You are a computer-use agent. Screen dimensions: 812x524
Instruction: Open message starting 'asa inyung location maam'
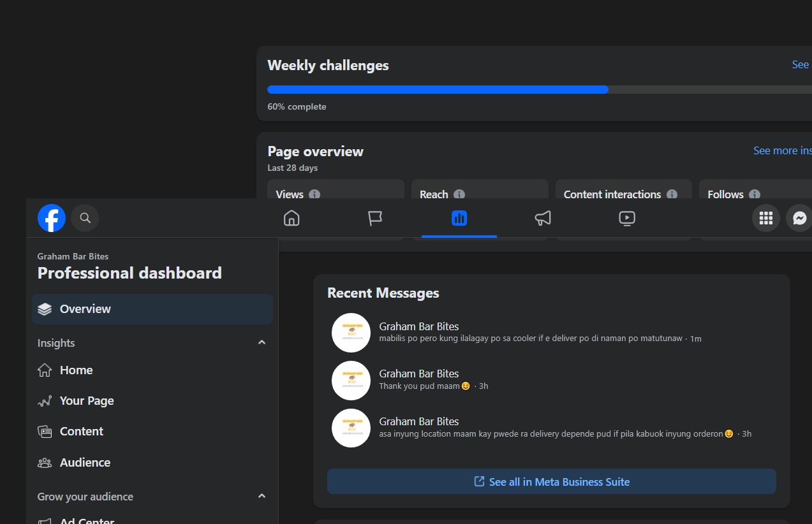pyautogui.click(x=552, y=428)
